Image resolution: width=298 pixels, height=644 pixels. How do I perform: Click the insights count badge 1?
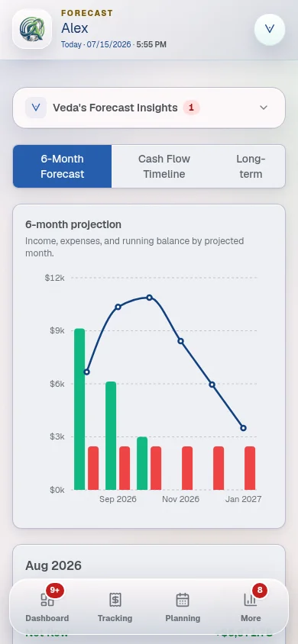tap(191, 108)
